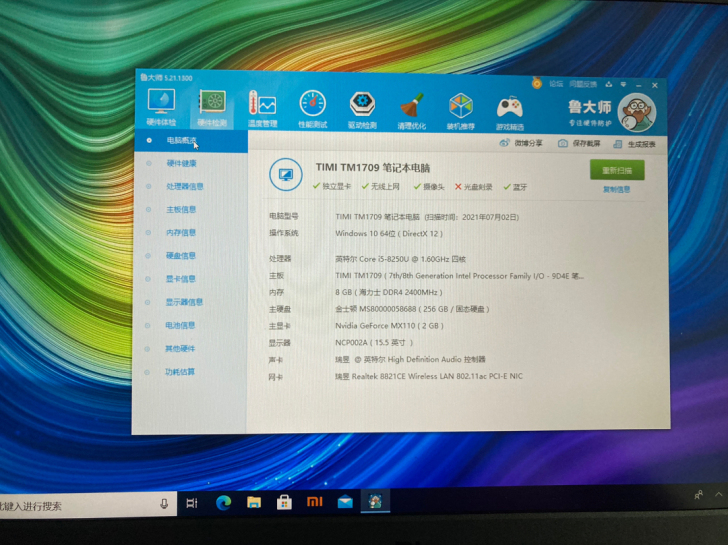Click the 独立显卡 checkmark label
Image resolution: width=728 pixels, height=545 pixels.
(x=332, y=186)
